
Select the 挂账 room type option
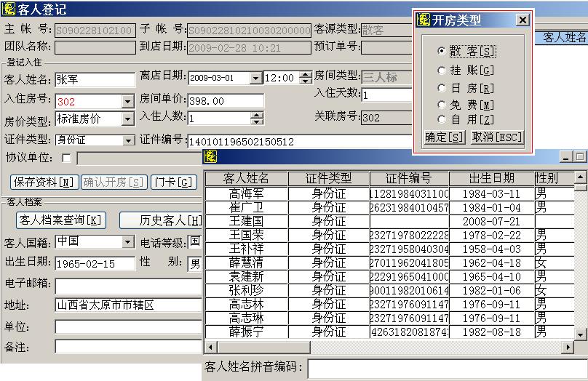pos(442,71)
